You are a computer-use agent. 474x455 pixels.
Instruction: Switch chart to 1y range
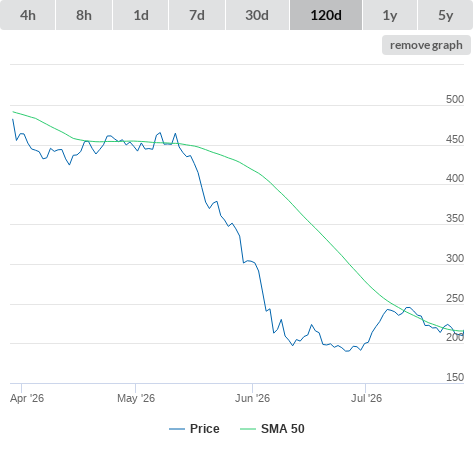pyautogui.click(x=390, y=15)
